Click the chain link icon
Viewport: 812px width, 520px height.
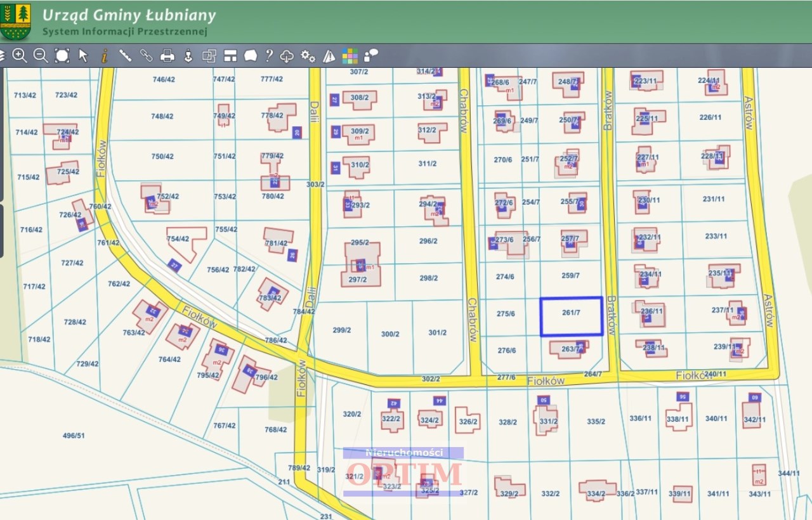coord(146,55)
